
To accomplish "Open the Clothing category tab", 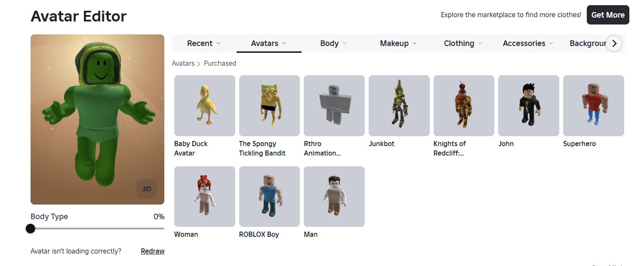I will coord(463,43).
